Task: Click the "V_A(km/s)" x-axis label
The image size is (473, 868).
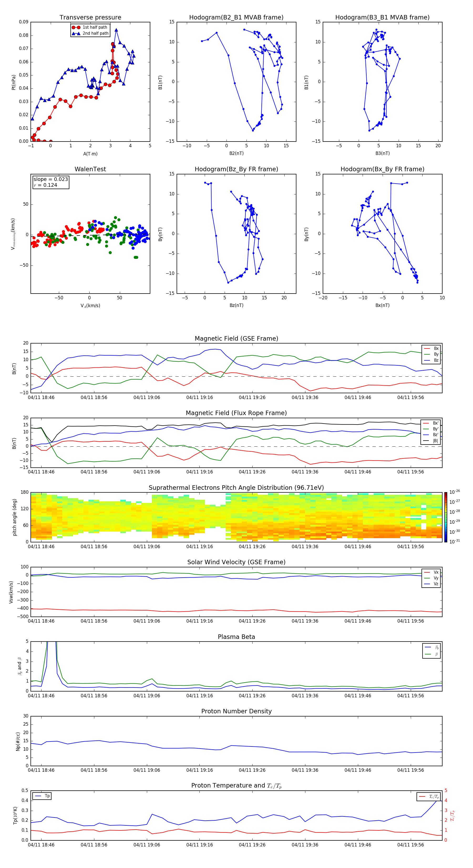Action: coord(90,306)
